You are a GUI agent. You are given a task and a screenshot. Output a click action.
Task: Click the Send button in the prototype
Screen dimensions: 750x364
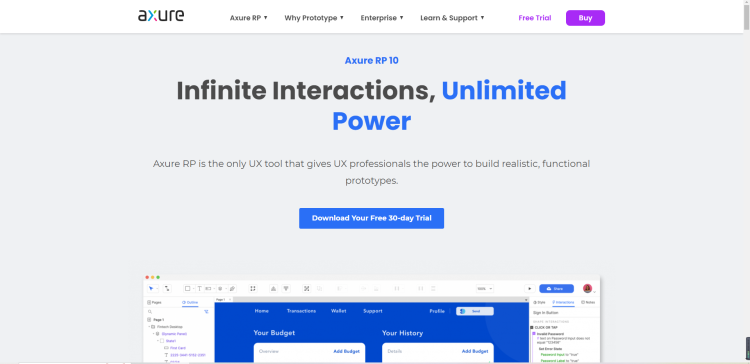(x=474, y=311)
